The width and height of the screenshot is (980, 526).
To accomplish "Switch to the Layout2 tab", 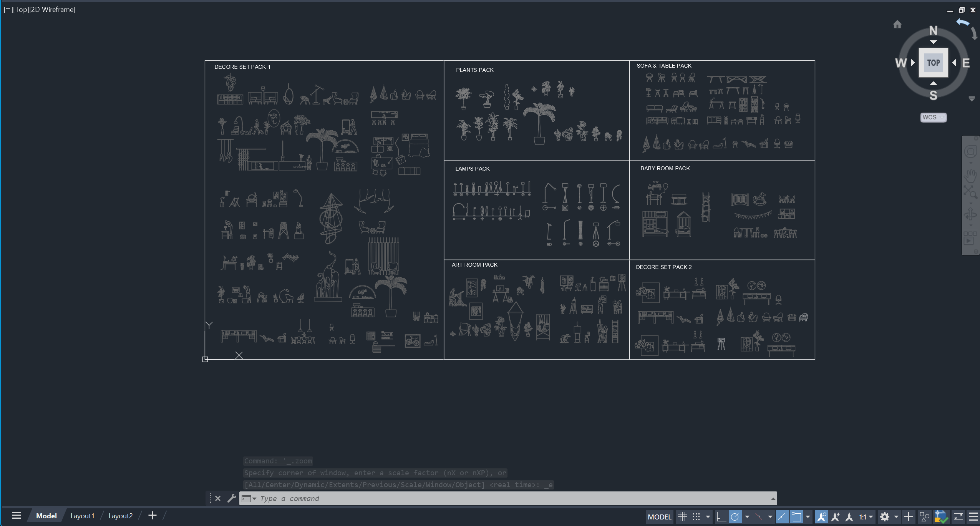I will coord(121,516).
